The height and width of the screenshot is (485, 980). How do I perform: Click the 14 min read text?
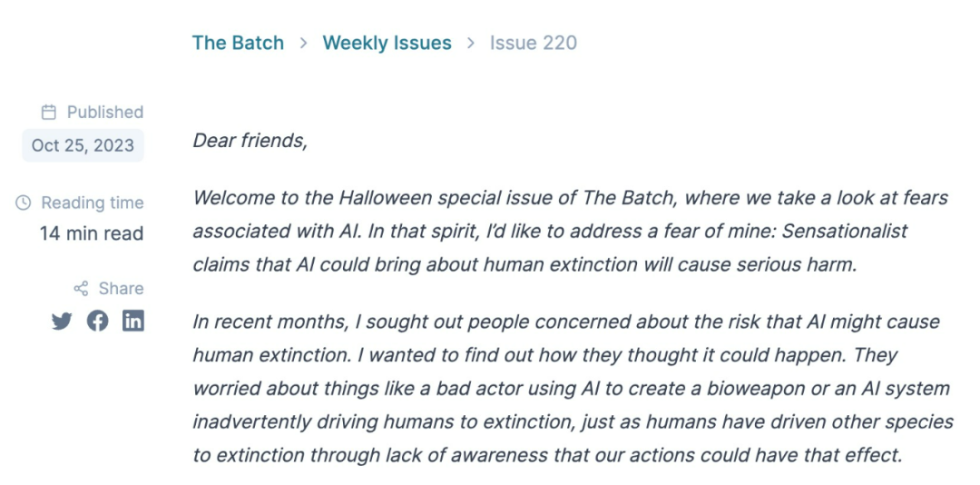[92, 233]
